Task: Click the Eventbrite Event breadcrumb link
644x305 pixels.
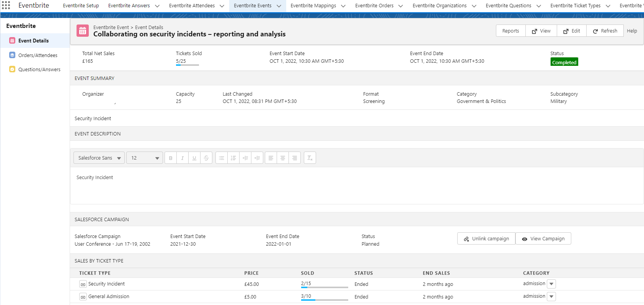Action: point(111,27)
